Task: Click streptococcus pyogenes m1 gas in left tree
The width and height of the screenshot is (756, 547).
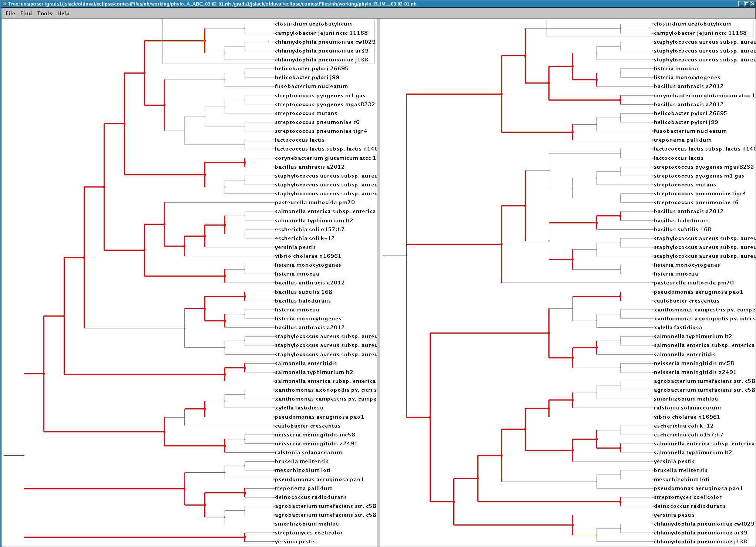Action: tap(320, 95)
